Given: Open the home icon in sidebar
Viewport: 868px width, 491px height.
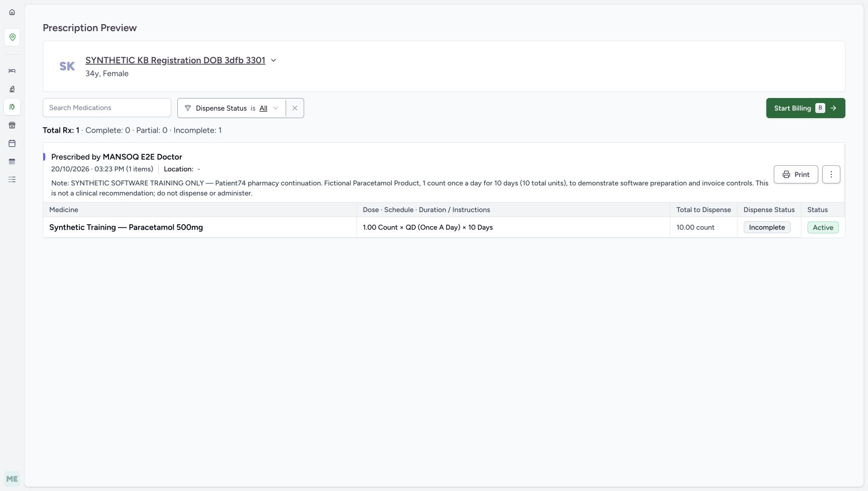Looking at the screenshot, I should [12, 12].
